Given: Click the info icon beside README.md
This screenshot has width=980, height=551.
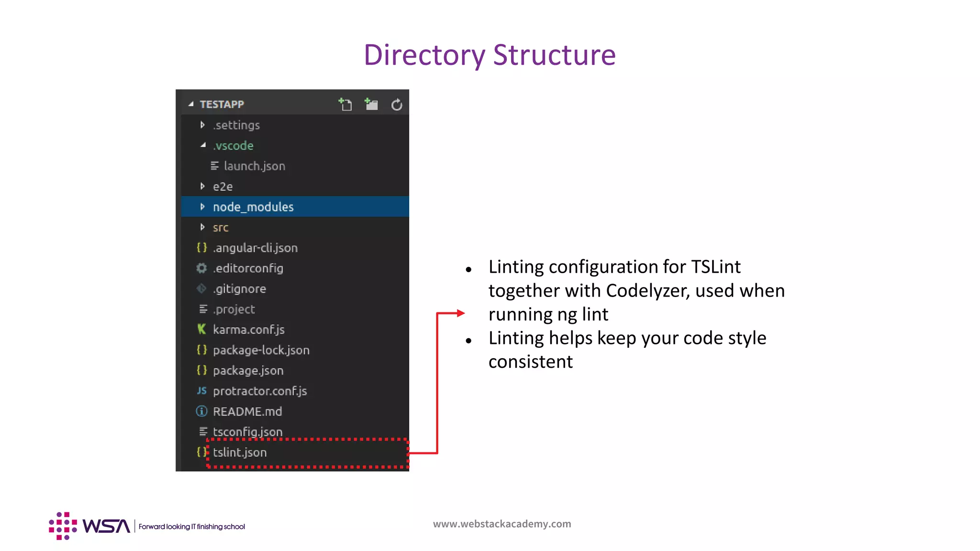Looking at the screenshot, I should [x=201, y=411].
